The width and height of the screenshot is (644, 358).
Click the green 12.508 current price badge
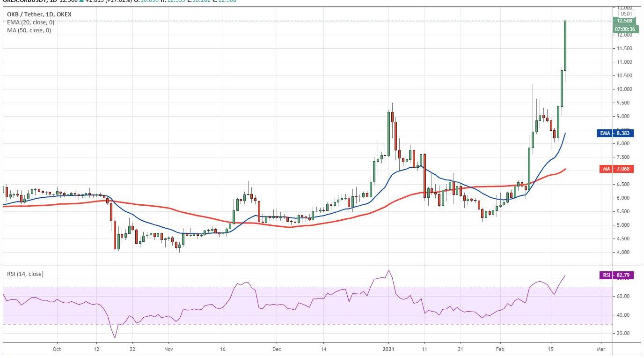pos(625,21)
